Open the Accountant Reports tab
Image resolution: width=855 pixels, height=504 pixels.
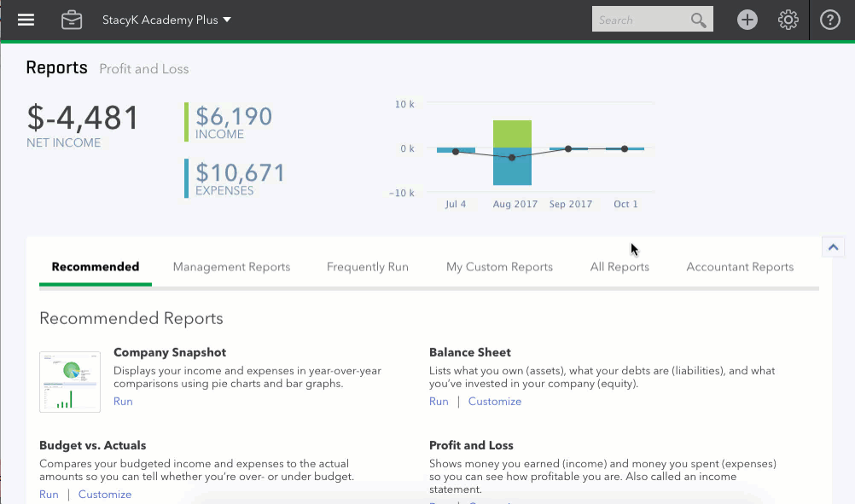coord(740,267)
